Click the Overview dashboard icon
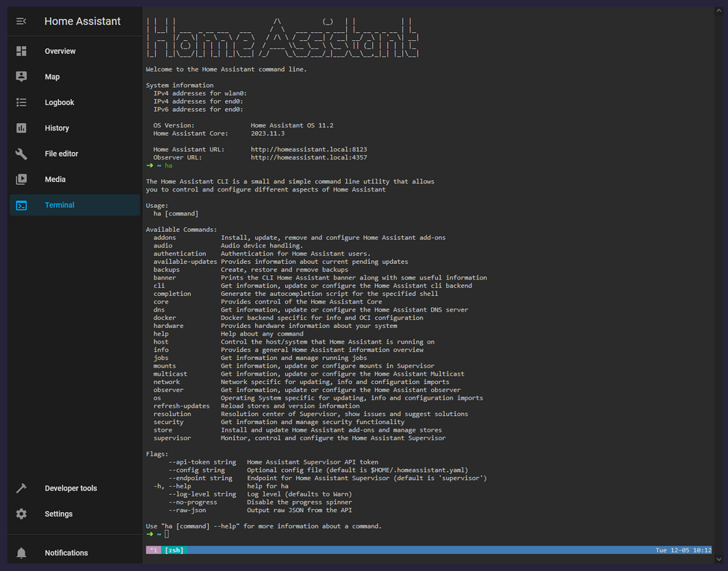 click(x=22, y=51)
